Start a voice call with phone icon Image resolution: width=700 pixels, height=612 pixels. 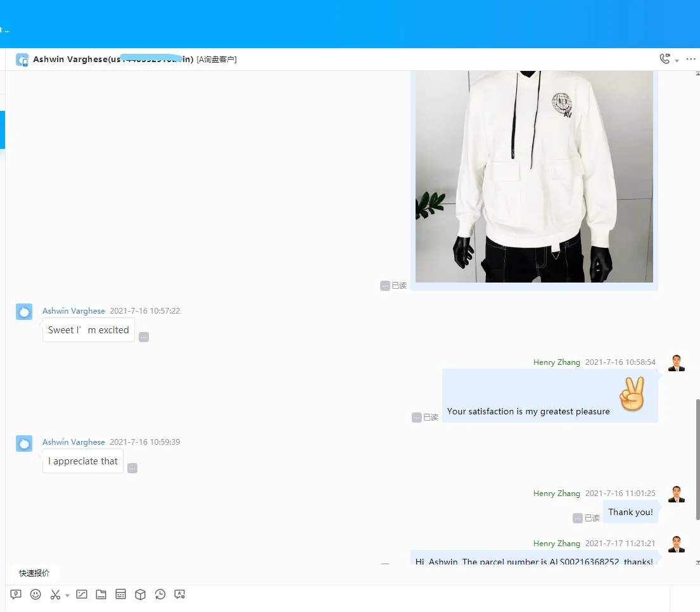[x=665, y=59]
